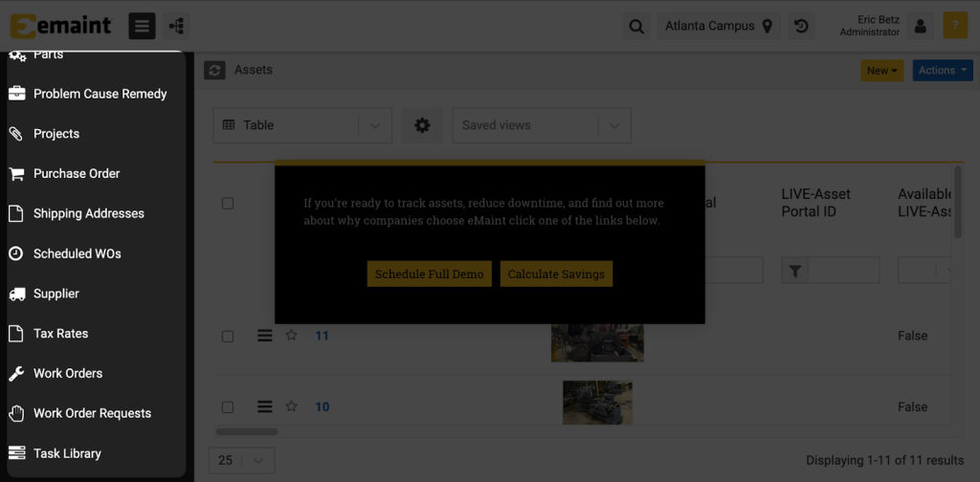
Task: Click the Calculate Savings button
Action: (x=556, y=274)
